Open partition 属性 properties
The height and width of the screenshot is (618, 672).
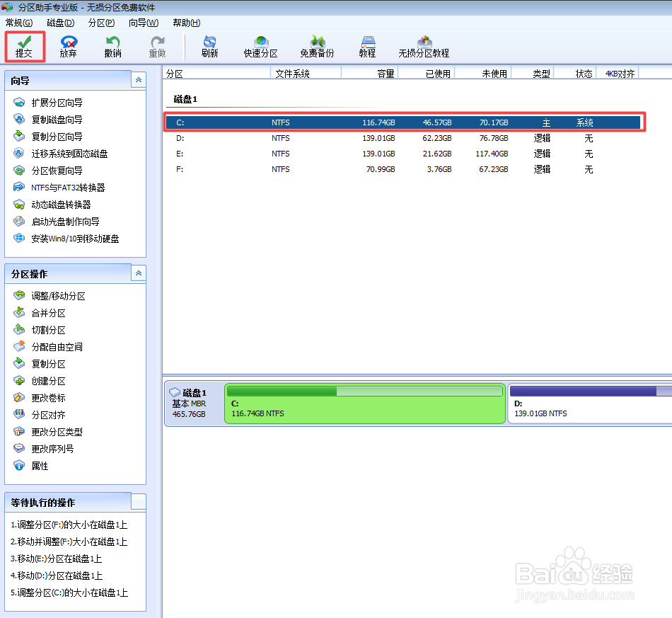(31, 466)
